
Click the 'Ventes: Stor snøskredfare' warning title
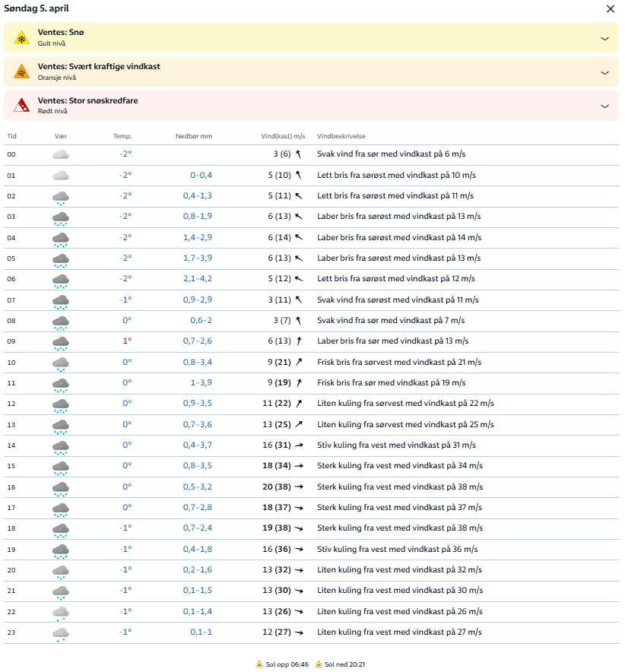[87, 100]
